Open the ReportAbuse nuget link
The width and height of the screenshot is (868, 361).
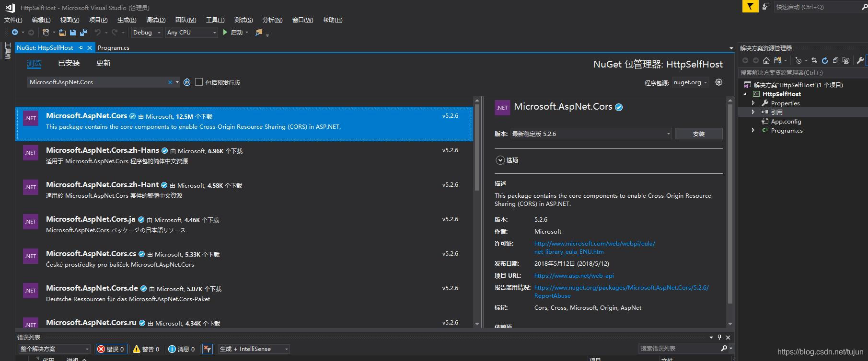tap(621, 292)
